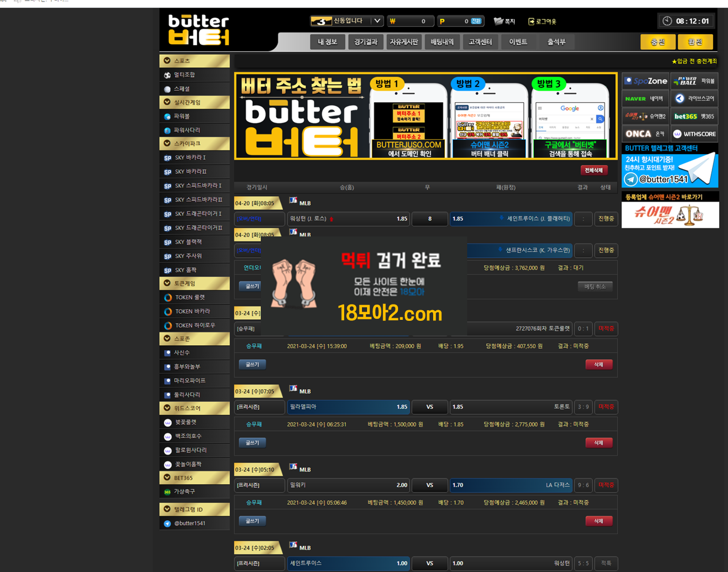Image resolution: width=728 pixels, height=572 pixels.
Task: Open NAVER 네이버 partner logo
Action: (646, 99)
